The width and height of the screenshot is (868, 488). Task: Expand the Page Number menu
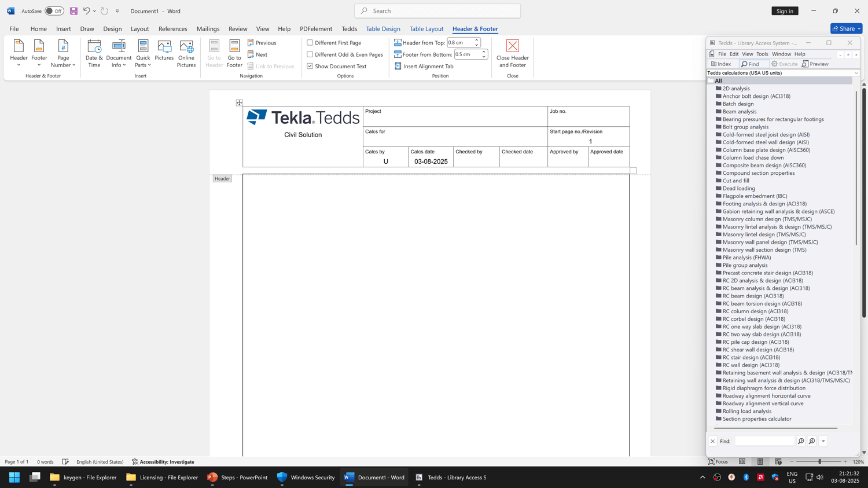63,54
